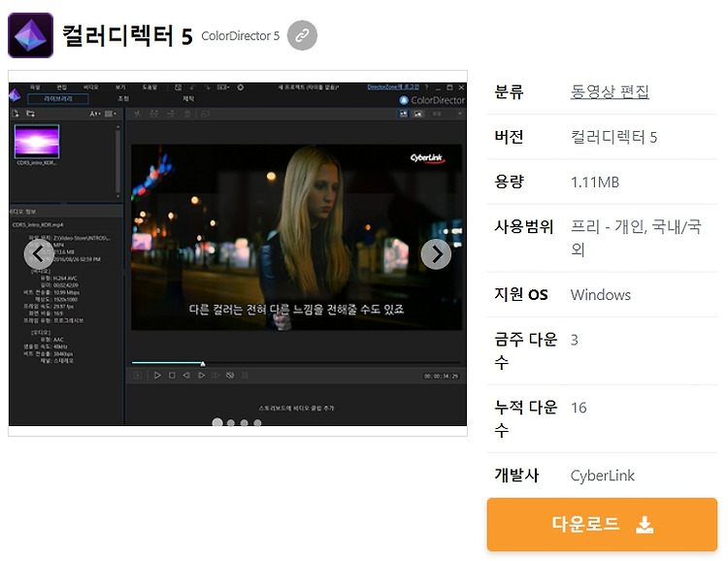Click the trash delete icon above the preview
This screenshot has width=728, height=561.
point(187,114)
